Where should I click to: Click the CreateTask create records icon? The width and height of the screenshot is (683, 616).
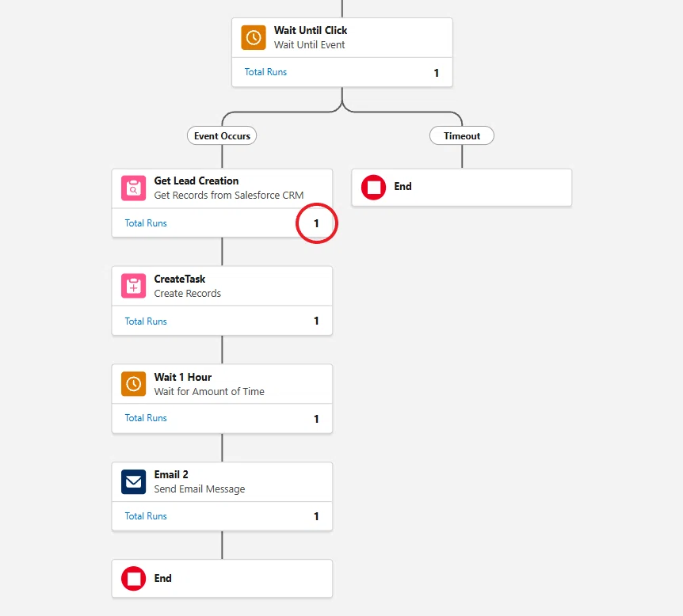133,286
